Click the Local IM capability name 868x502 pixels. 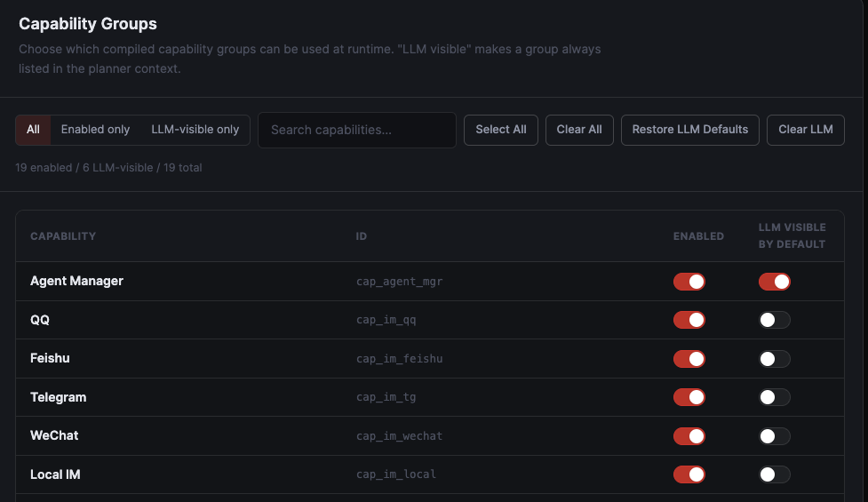pos(55,474)
